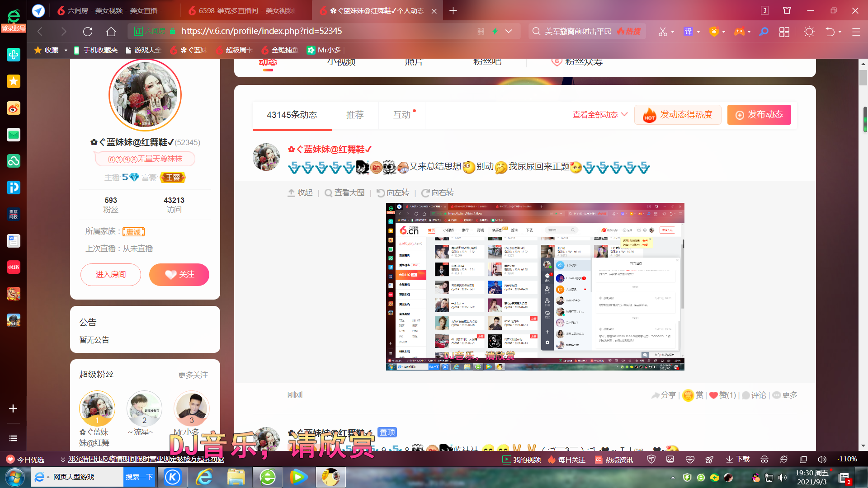This screenshot has width=868, height=488.
Task: Click the 110% zoom level control
Action: [x=848, y=459]
